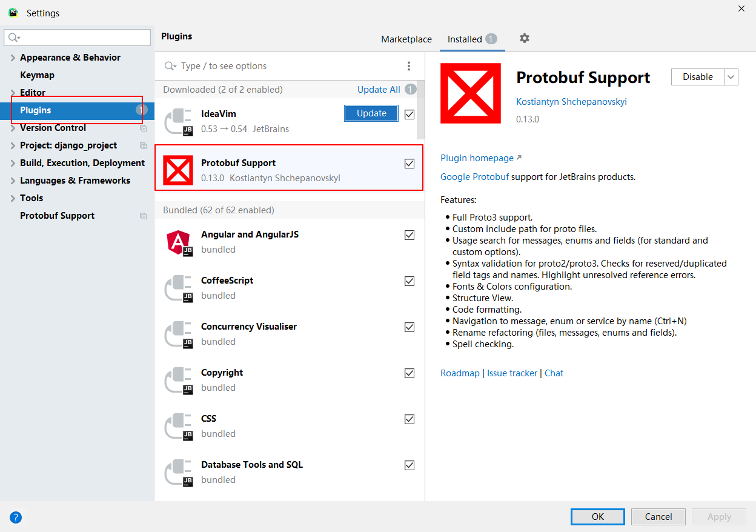Screen dimensions: 756x532
Task: Expand the Project: django_project node
Action: 13,145
